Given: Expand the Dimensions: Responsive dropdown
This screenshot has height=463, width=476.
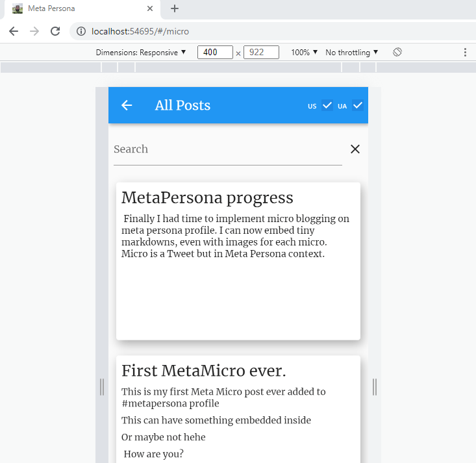Looking at the screenshot, I should (141, 52).
